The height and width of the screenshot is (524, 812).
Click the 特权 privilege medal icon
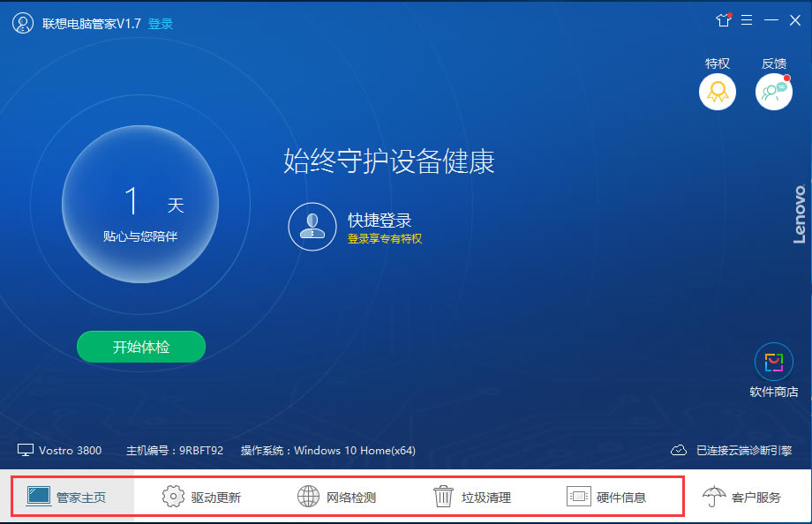(718, 92)
